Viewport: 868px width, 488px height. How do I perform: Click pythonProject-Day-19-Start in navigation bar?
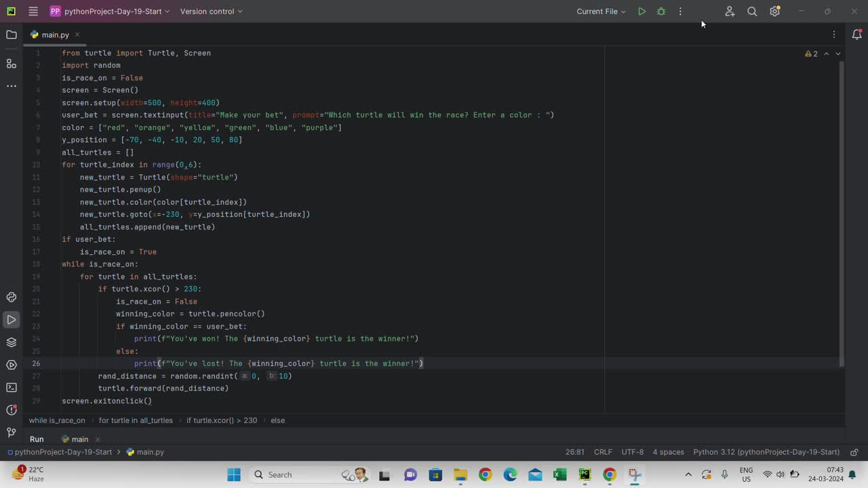[x=60, y=452]
